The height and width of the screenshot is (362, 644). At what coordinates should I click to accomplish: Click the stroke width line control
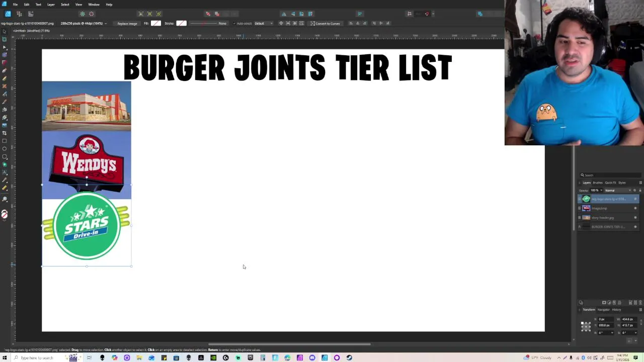pos(203,23)
